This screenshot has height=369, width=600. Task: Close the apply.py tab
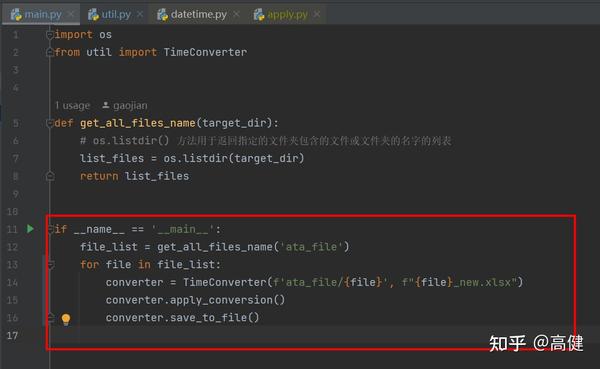click(x=317, y=14)
